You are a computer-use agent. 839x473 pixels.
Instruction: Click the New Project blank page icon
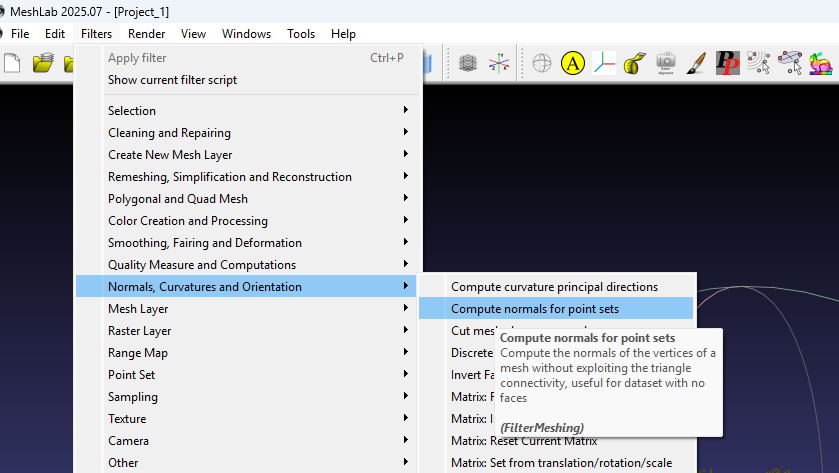(12, 63)
